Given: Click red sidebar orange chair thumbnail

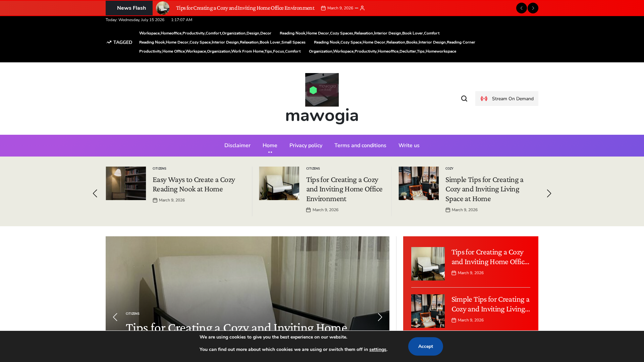Looking at the screenshot, I should pyautogui.click(x=428, y=311).
